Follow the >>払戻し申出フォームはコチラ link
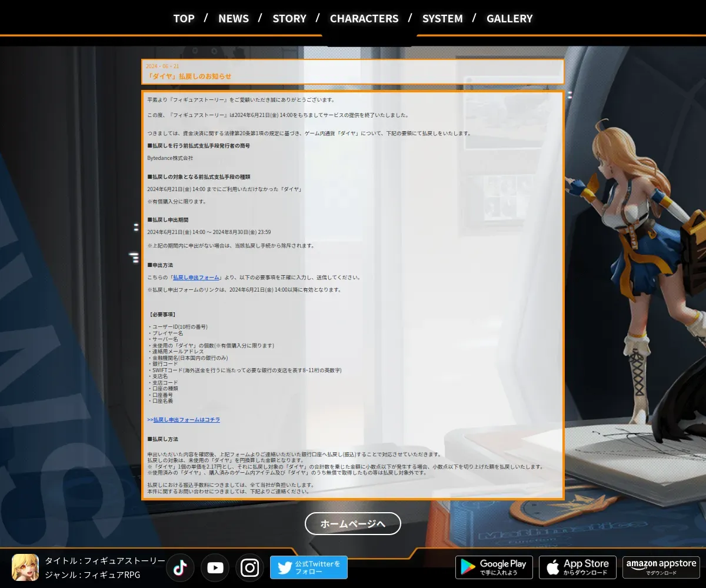This screenshot has height=588, width=706. [x=184, y=420]
